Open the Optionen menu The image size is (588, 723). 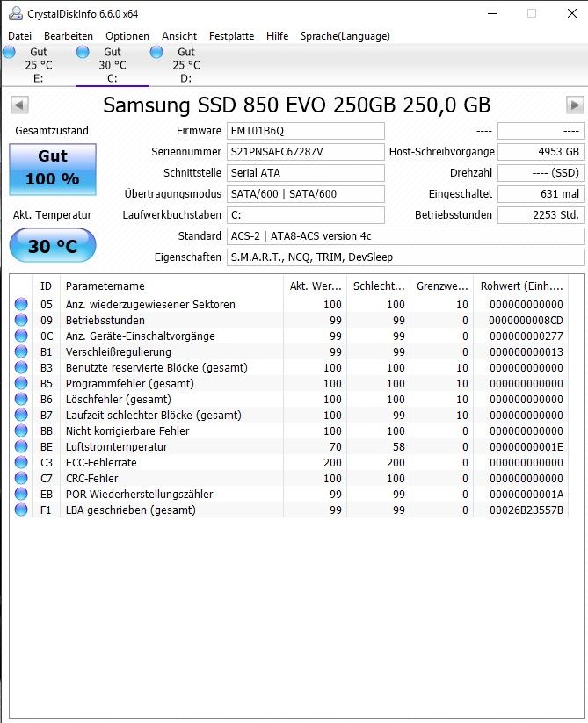[127, 36]
